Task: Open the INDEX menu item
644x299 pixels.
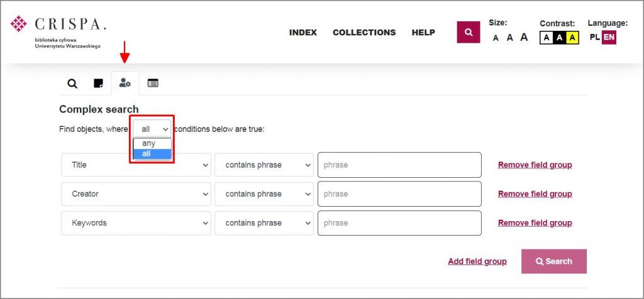Action: point(303,33)
